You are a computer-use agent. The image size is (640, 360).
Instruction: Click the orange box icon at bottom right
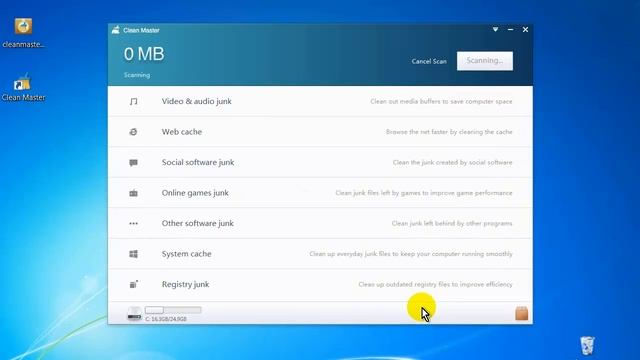pyautogui.click(x=521, y=313)
